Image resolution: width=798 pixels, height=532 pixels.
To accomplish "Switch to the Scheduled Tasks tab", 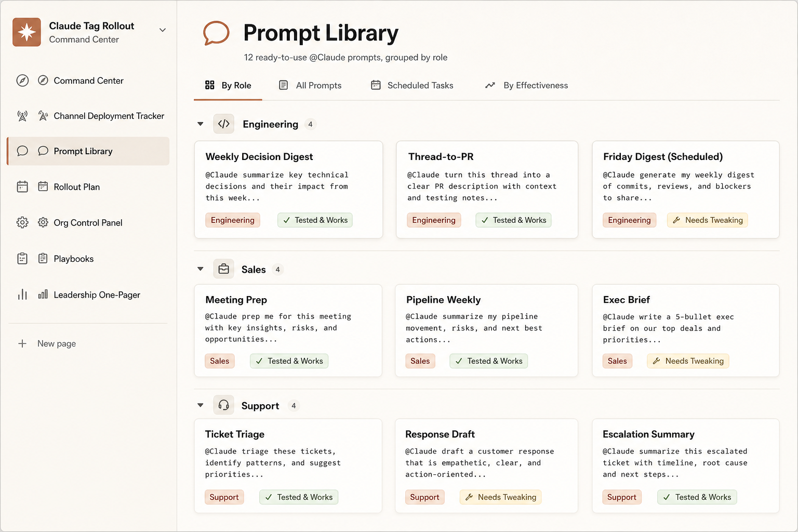I will pyautogui.click(x=412, y=85).
